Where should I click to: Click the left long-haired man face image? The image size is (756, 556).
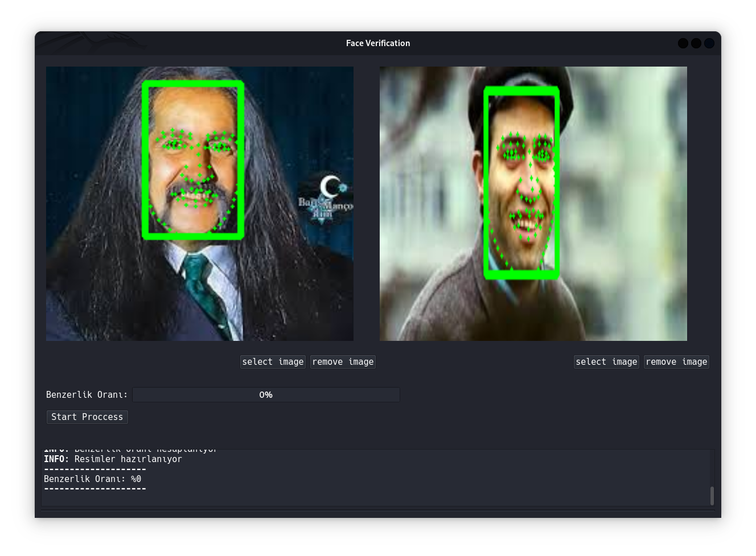(200, 204)
